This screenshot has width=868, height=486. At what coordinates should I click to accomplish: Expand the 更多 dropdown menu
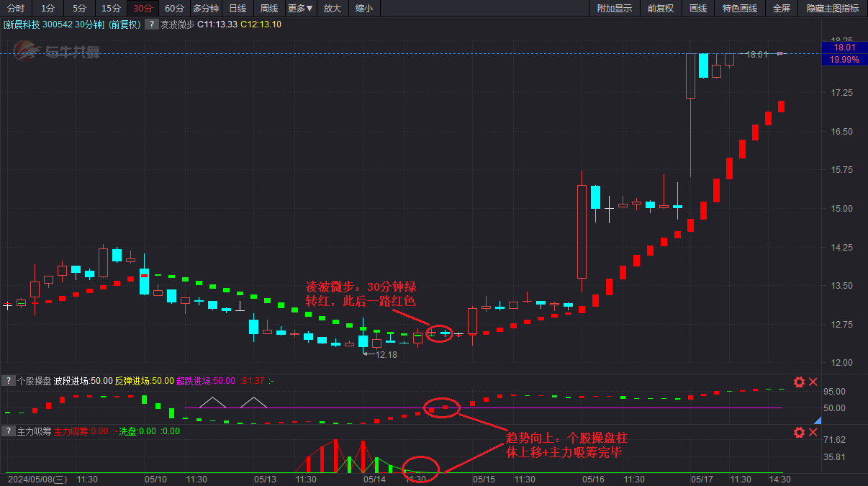coord(300,9)
